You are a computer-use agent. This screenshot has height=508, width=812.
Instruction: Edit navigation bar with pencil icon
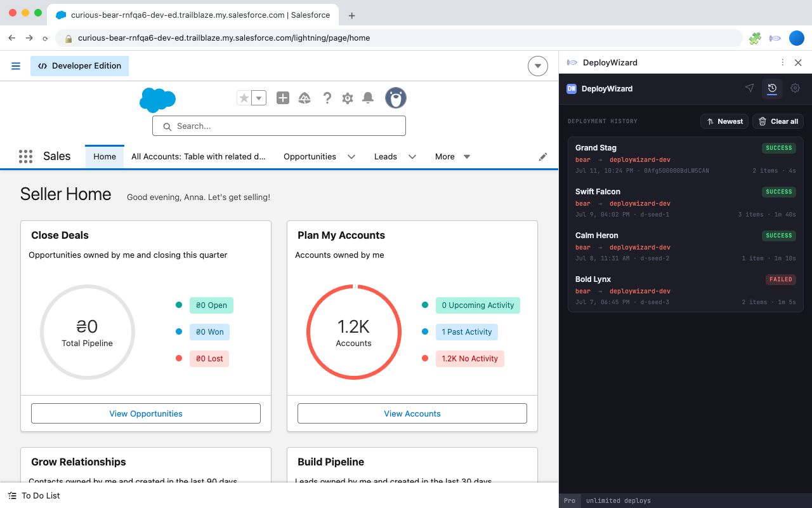(543, 157)
